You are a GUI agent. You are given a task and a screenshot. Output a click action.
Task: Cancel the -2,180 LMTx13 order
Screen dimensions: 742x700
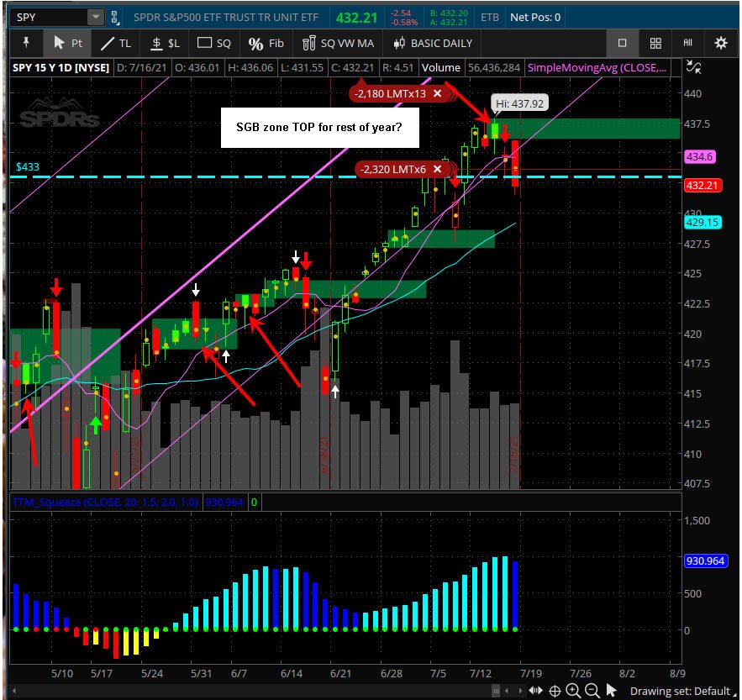coord(438,93)
